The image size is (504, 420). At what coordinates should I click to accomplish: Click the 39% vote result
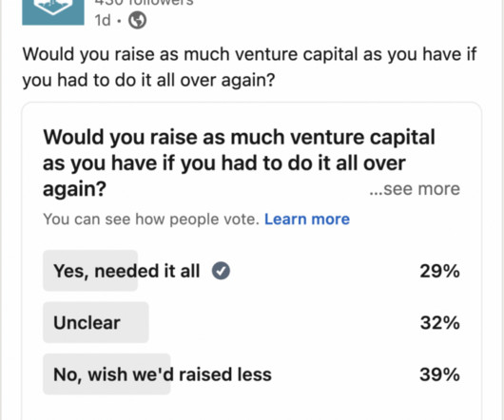pyautogui.click(x=439, y=374)
